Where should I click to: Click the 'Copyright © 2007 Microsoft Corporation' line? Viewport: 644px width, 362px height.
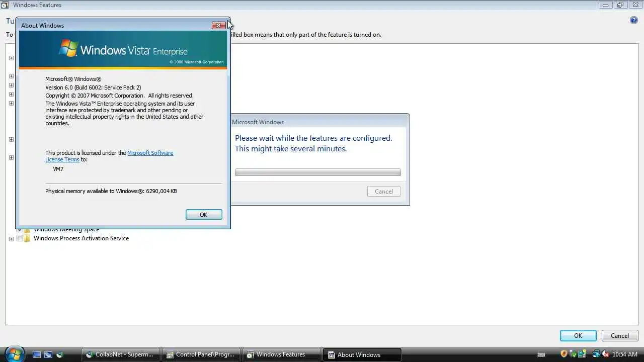[119, 96]
